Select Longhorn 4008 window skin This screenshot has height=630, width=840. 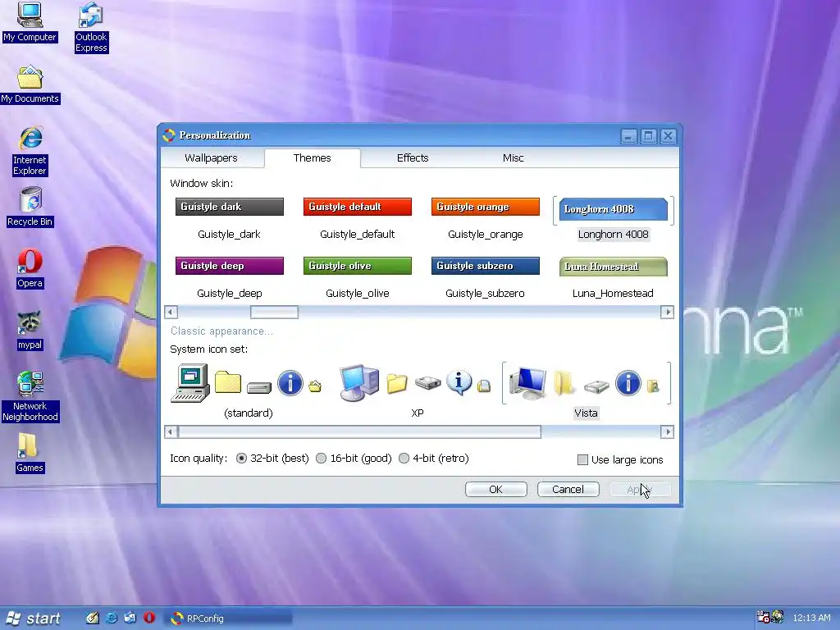(614, 209)
